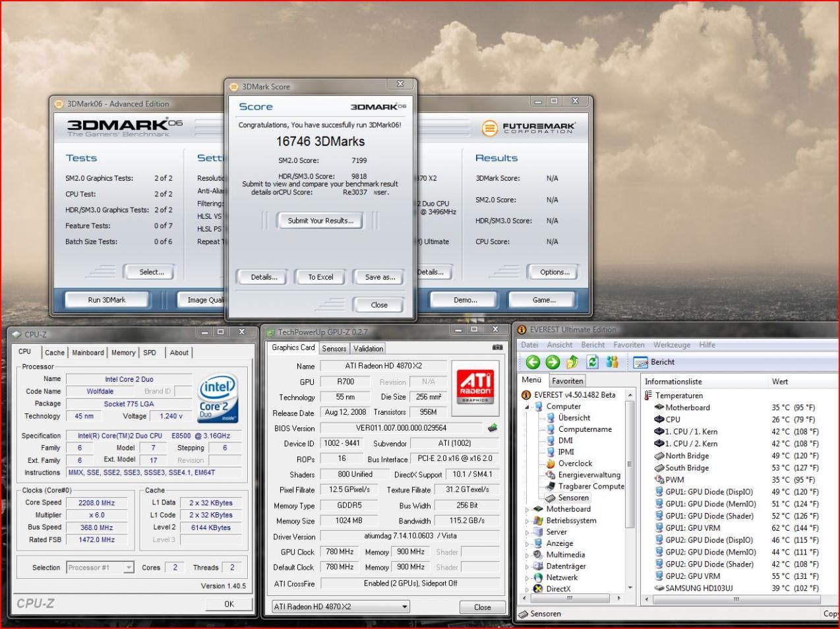Expand the Anzeige tree node

(x=527, y=544)
